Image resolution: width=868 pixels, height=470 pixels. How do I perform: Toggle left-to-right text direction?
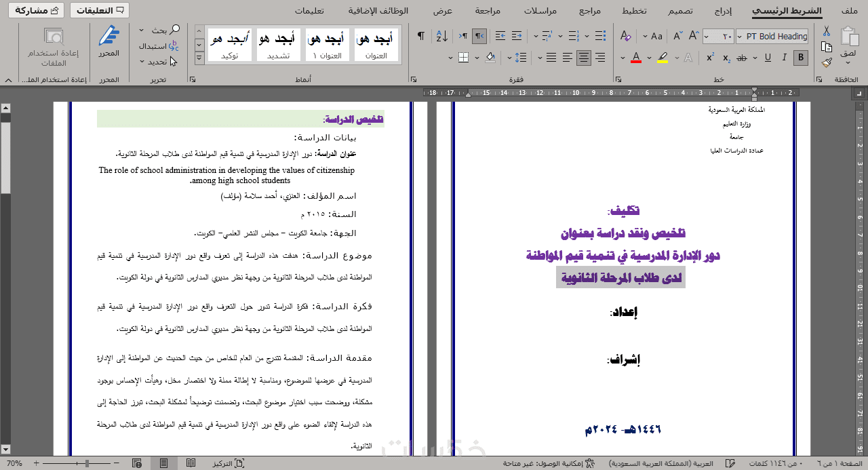[x=463, y=36]
